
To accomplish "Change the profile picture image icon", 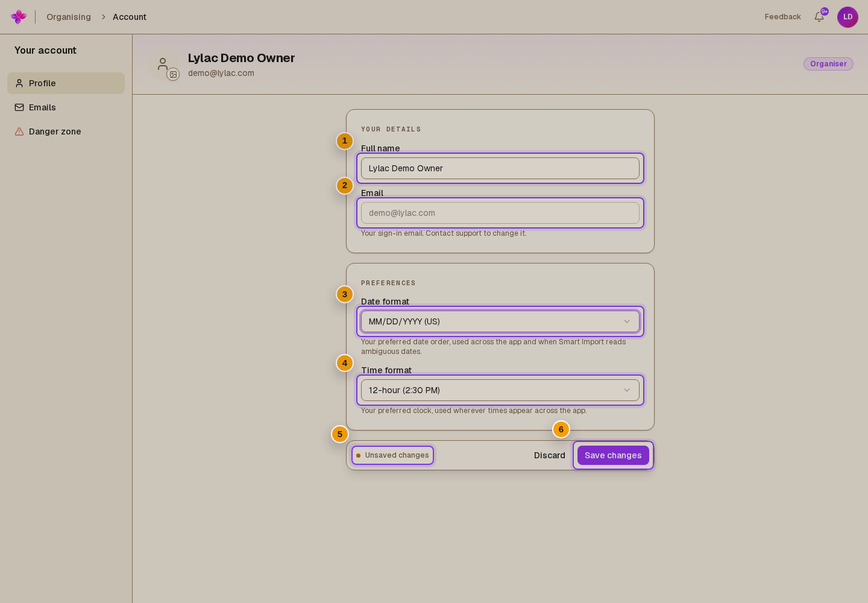I will (x=173, y=74).
